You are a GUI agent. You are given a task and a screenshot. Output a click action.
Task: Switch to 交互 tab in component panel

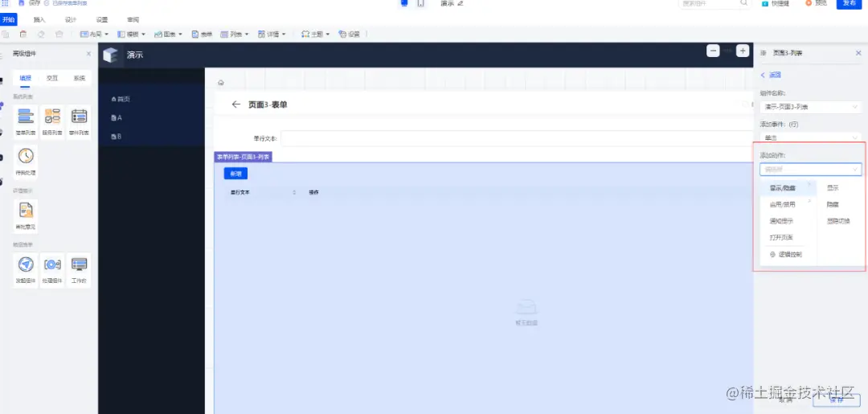pos(52,78)
